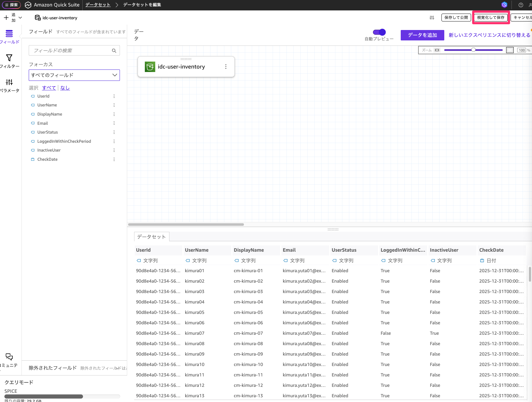
Task: Click the field search input box
Action: pyautogui.click(x=71, y=51)
